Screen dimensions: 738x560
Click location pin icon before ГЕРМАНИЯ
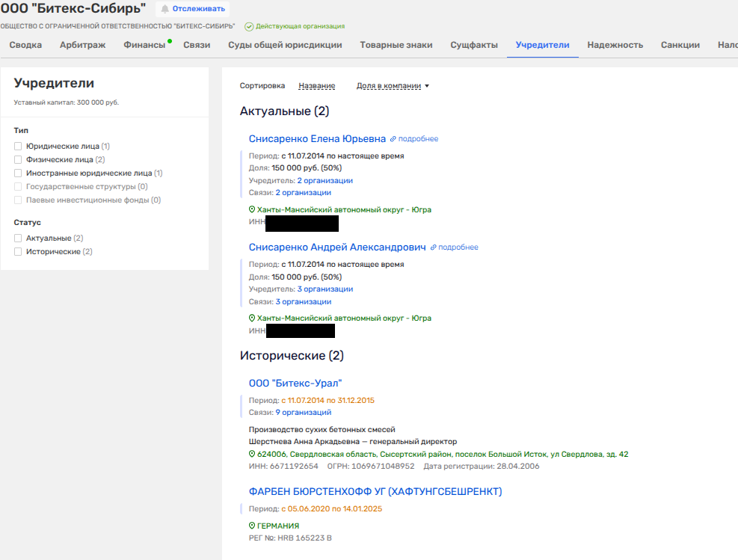point(252,526)
